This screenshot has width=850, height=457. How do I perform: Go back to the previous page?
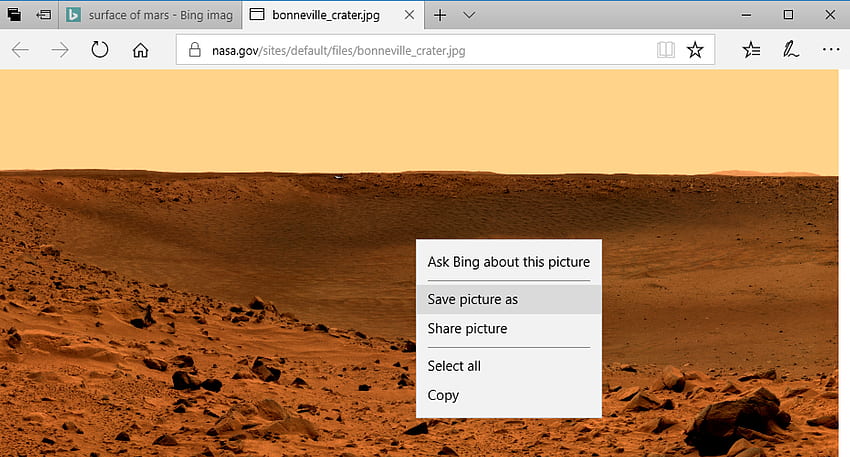coord(20,50)
